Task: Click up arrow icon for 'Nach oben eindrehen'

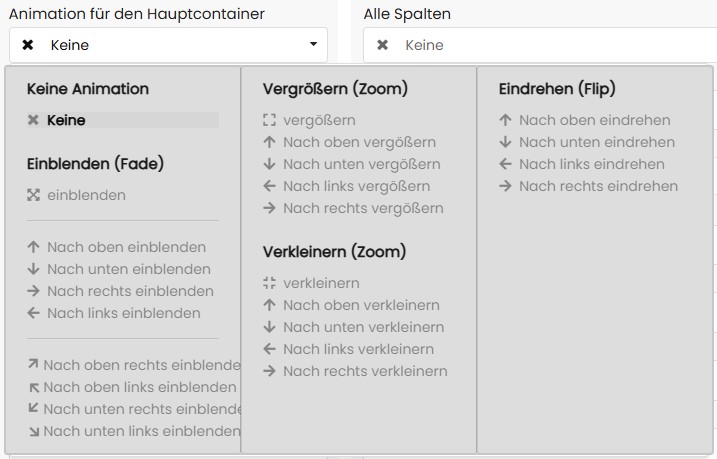Action: (x=505, y=120)
